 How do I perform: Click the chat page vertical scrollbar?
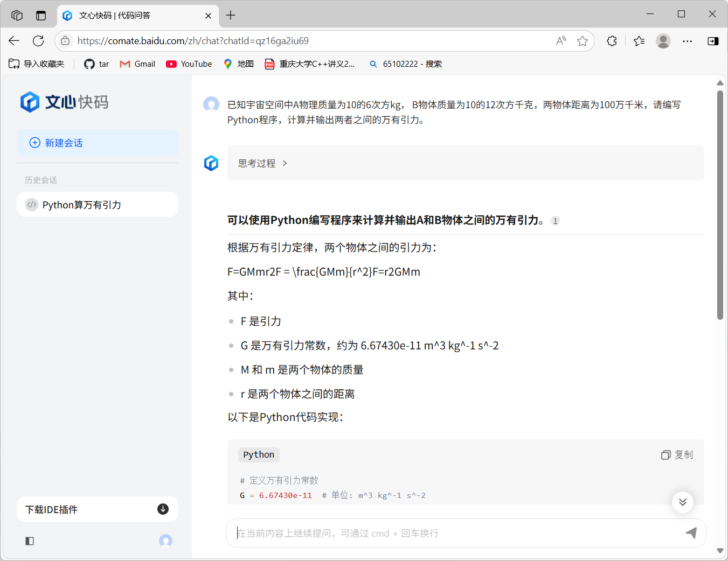(720, 205)
